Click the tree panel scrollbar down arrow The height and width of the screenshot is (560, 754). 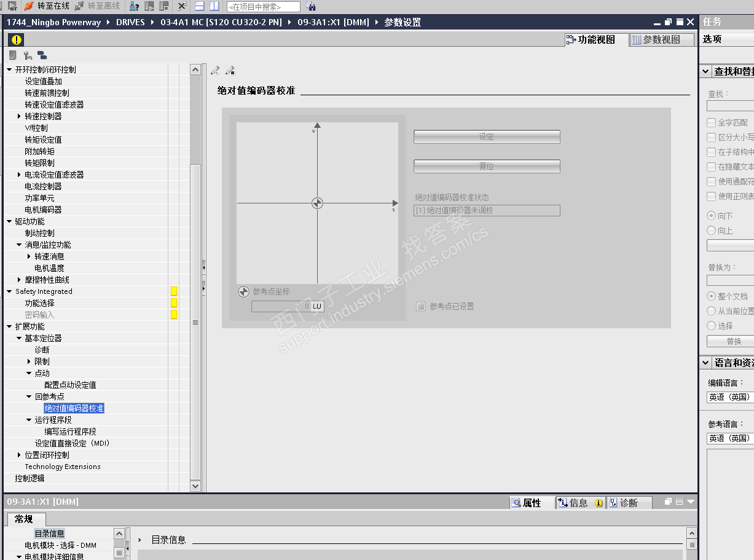click(195, 486)
